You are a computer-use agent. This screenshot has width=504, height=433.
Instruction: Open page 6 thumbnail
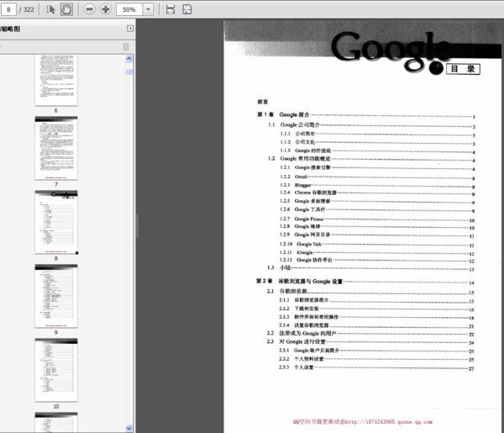click(56, 80)
